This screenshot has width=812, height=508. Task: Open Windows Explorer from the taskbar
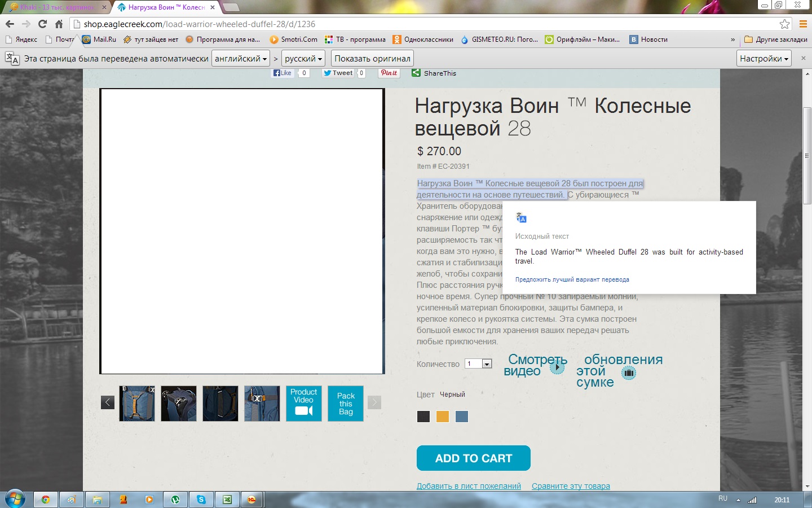pyautogui.click(x=98, y=500)
